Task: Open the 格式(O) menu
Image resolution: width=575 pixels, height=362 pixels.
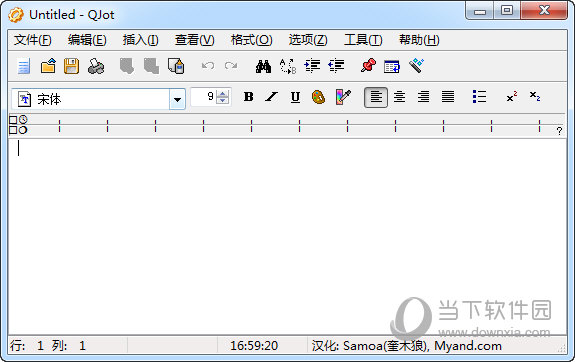Action: 252,40
